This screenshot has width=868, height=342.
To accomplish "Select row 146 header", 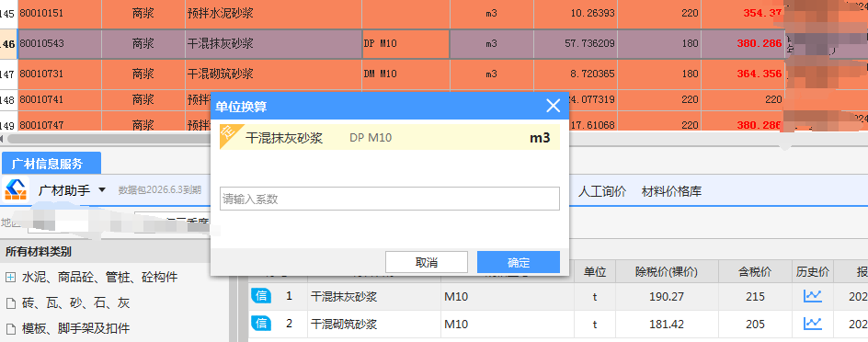I will click(8, 44).
